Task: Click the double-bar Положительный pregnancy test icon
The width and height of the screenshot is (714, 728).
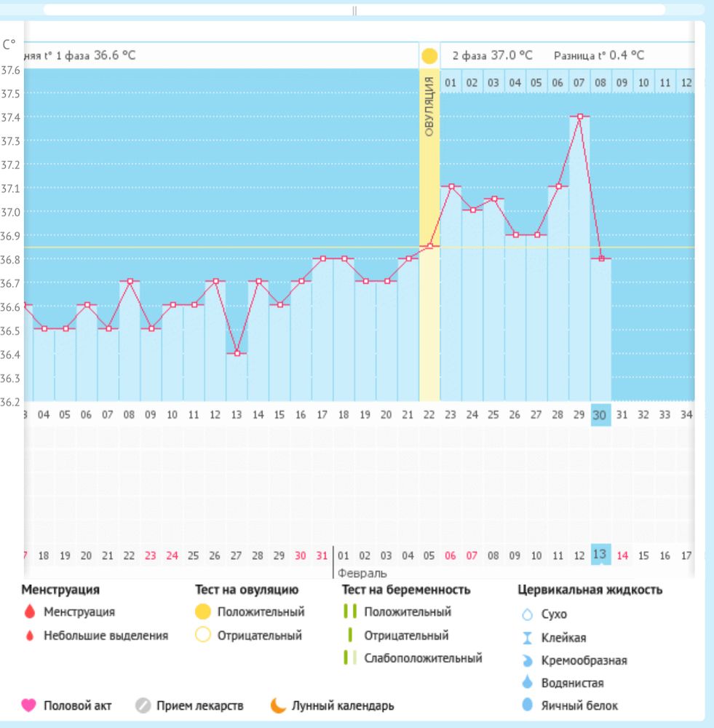Action: tap(350, 612)
